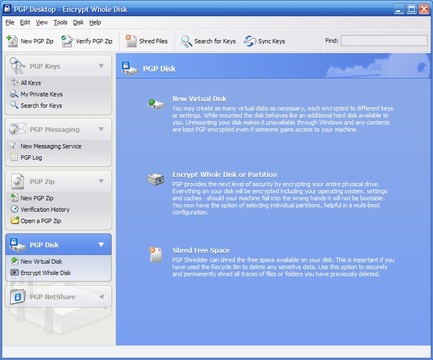433x360 pixels.
Task: Select My Private Keys in sidebar
Action: click(41, 94)
